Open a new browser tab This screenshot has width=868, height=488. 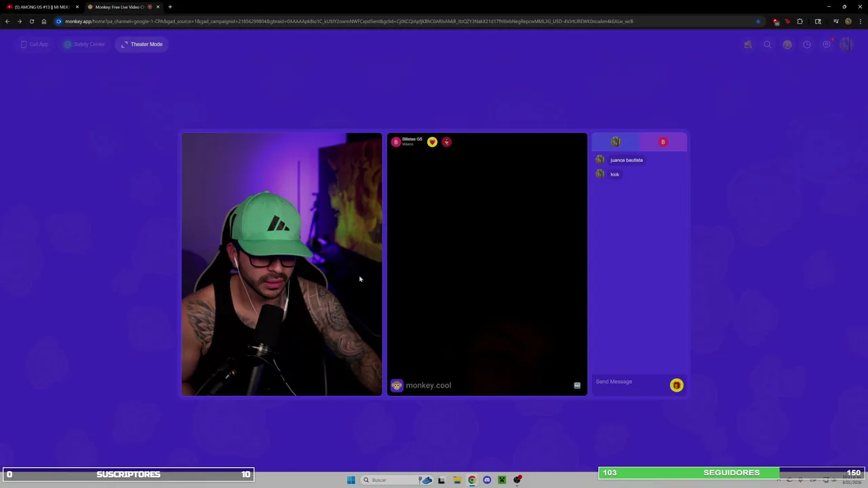coord(170,7)
